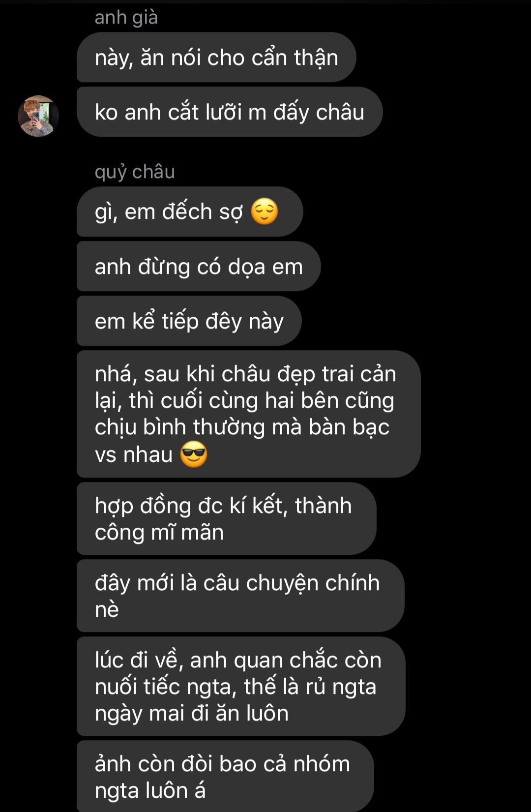
Task: Click the words 'thành công mĩ mãn'
Action: 224,519
